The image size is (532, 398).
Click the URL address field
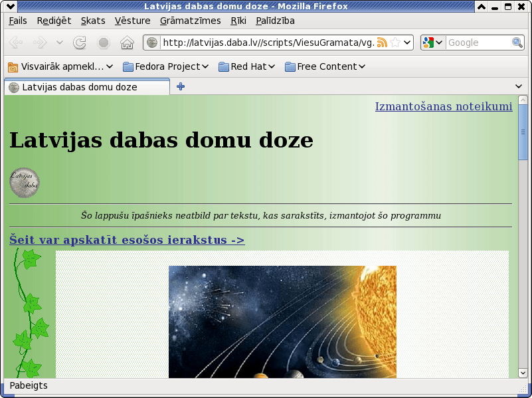tap(269, 43)
